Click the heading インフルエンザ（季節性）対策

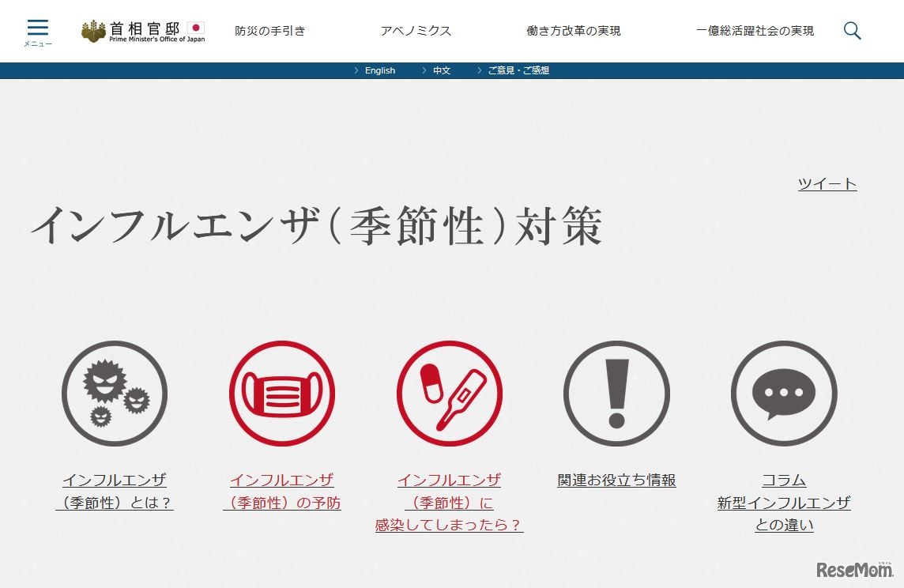pos(317,226)
